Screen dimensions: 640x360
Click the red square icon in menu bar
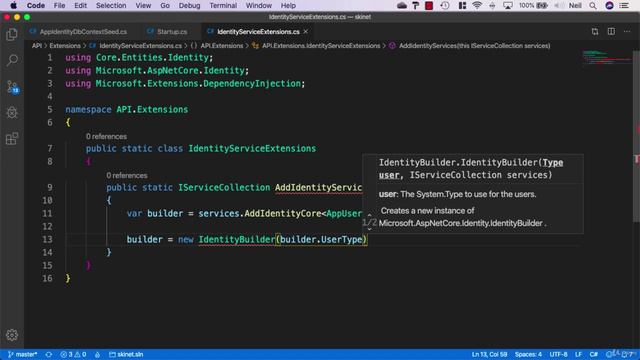pyautogui.click(x=429, y=5)
